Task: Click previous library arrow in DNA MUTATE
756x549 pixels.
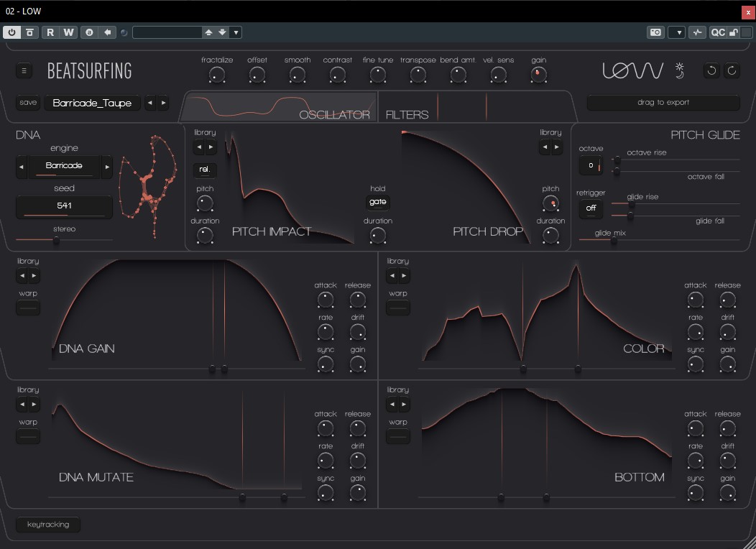Action: (x=22, y=405)
